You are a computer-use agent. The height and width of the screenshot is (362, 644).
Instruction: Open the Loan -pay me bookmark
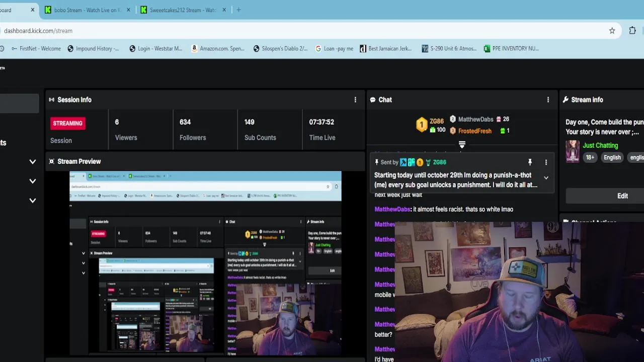point(334,49)
